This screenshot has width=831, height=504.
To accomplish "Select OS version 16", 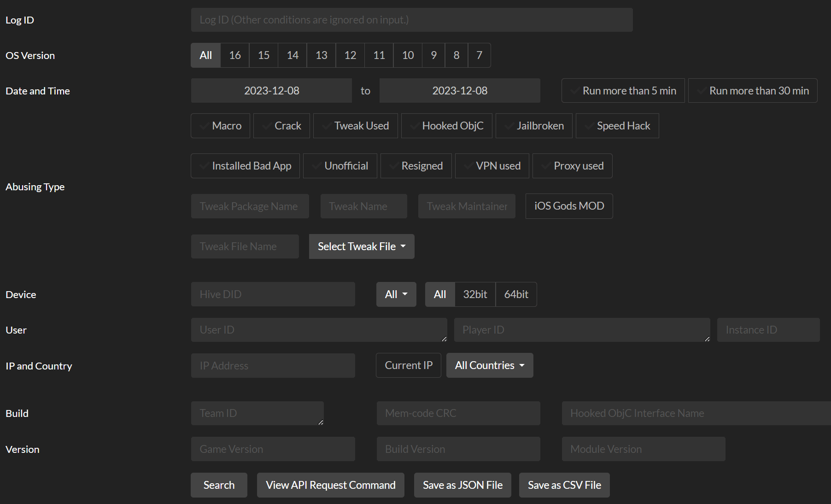I will coord(235,55).
